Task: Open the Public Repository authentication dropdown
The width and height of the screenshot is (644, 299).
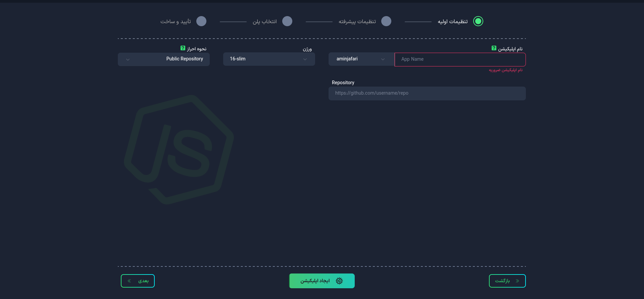Action: tap(164, 59)
